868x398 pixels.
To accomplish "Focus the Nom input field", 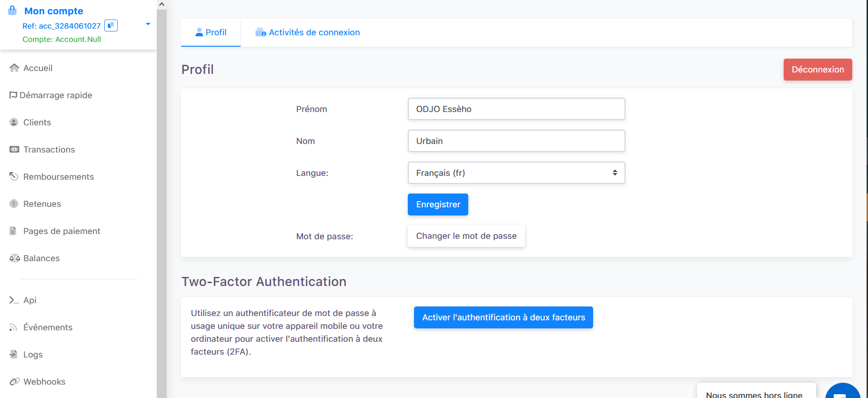I will click(516, 141).
